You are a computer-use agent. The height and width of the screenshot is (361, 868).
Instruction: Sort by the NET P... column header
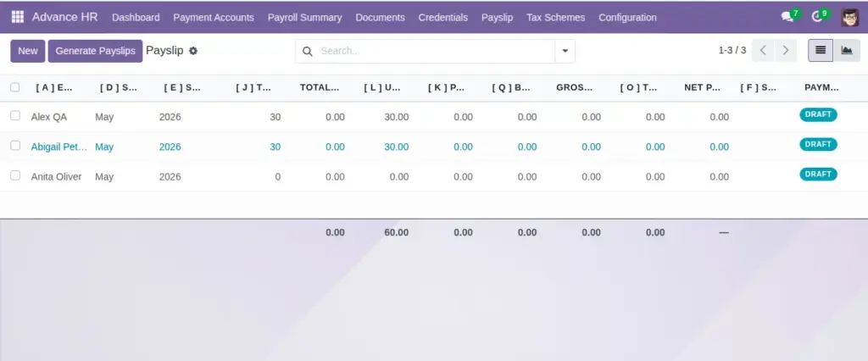[702, 87]
